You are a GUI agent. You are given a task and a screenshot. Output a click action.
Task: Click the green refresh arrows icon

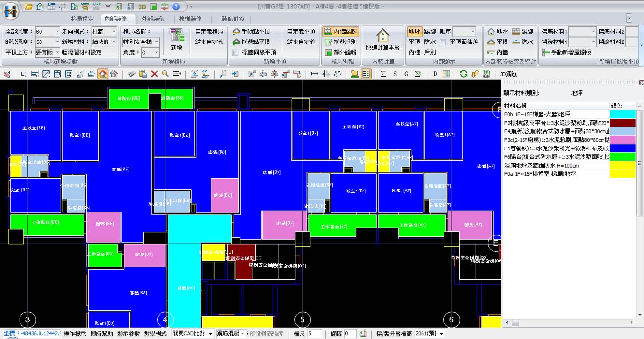463,74
